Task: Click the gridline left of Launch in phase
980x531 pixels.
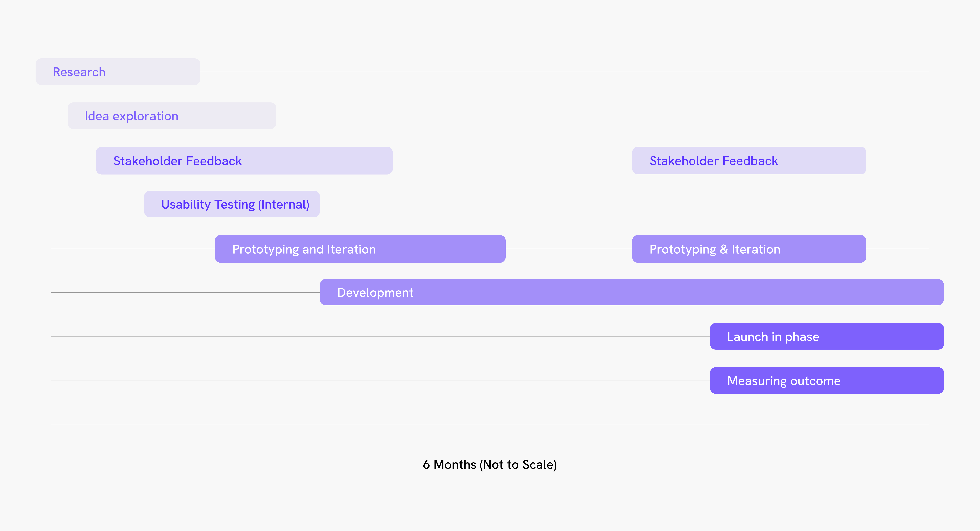Action: 380,337
